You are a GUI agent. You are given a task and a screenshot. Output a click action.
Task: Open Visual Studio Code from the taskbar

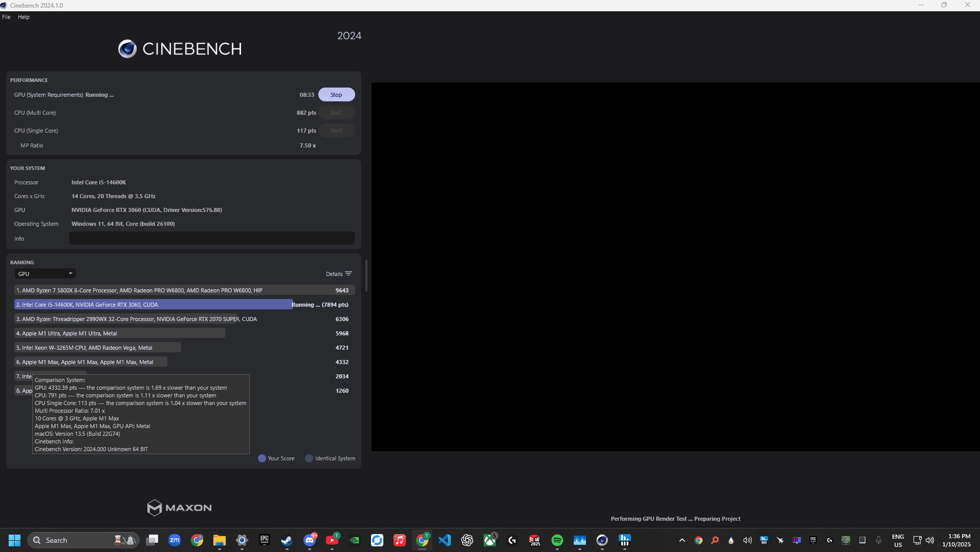click(x=445, y=540)
